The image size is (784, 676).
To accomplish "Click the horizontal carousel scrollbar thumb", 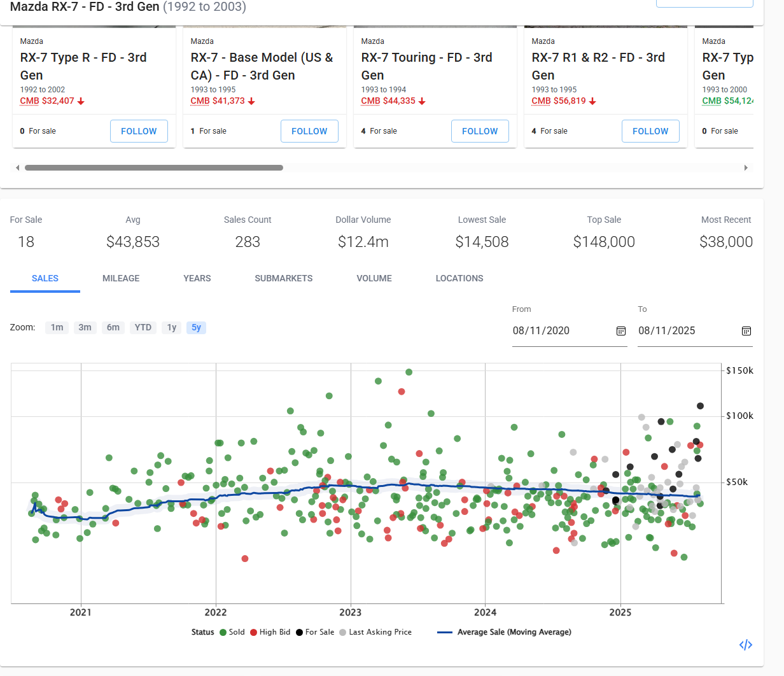I will 153,168.
